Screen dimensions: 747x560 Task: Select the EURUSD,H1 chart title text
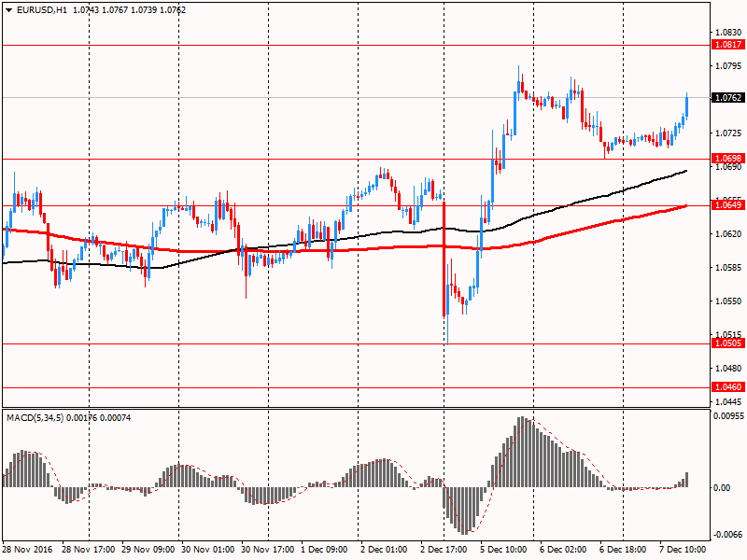[x=42, y=10]
